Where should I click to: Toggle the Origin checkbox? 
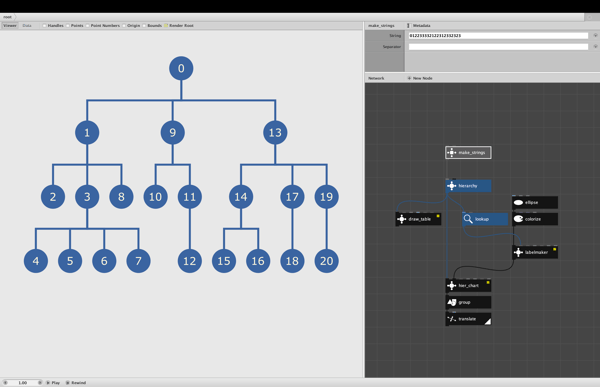click(124, 26)
